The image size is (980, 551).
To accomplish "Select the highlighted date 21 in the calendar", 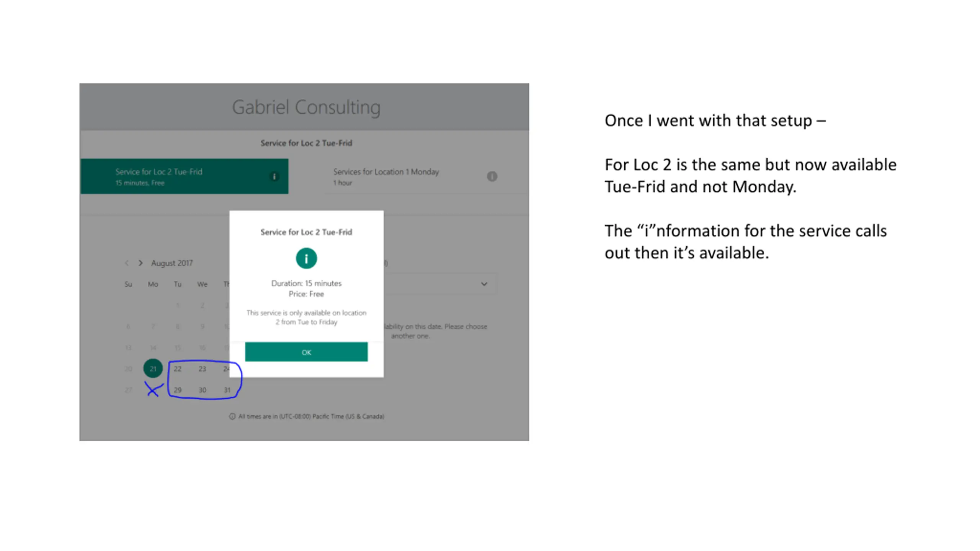I will pos(153,368).
